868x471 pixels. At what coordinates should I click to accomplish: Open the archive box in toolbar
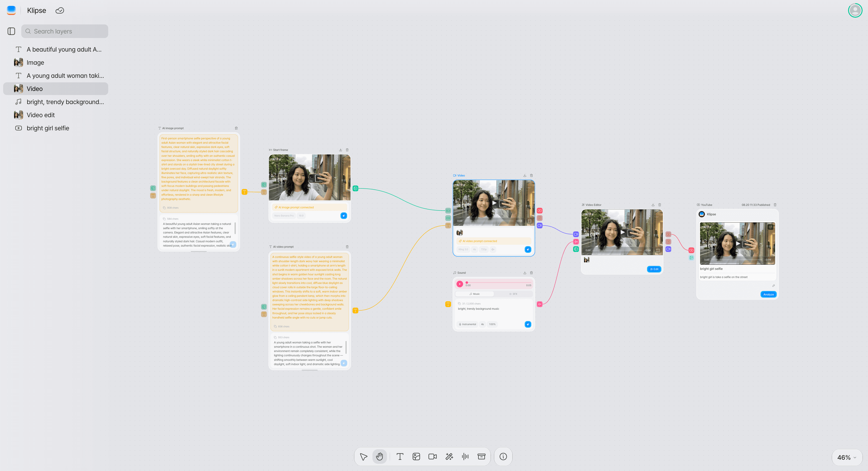point(482,457)
